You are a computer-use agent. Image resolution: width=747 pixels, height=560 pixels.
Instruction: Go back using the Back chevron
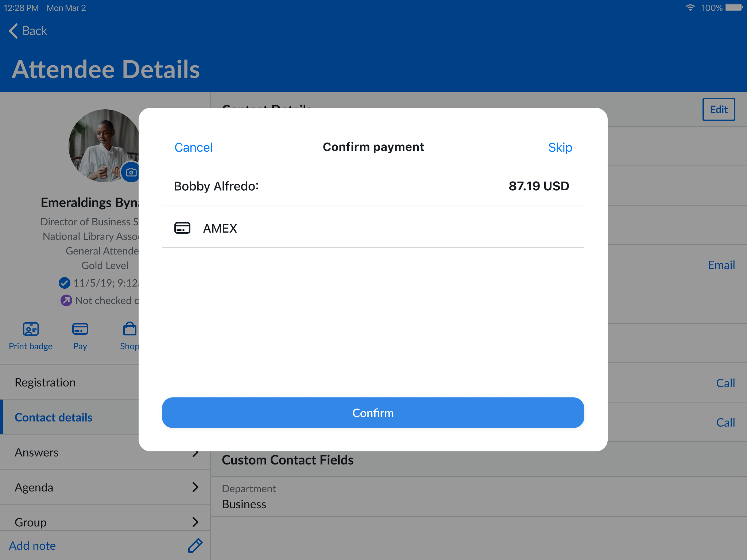(13, 31)
